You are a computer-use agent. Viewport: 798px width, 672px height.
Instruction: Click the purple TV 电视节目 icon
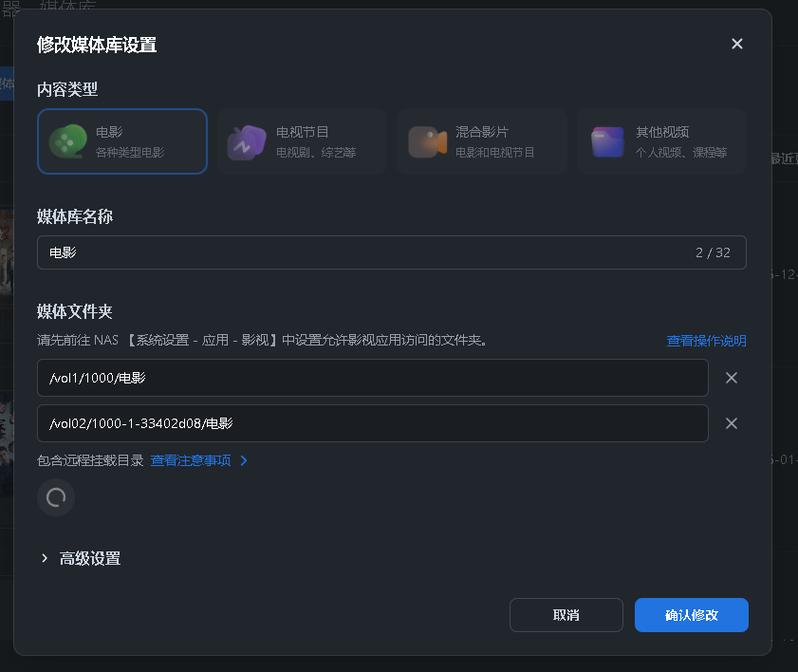pyautogui.click(x=247, y=142)
